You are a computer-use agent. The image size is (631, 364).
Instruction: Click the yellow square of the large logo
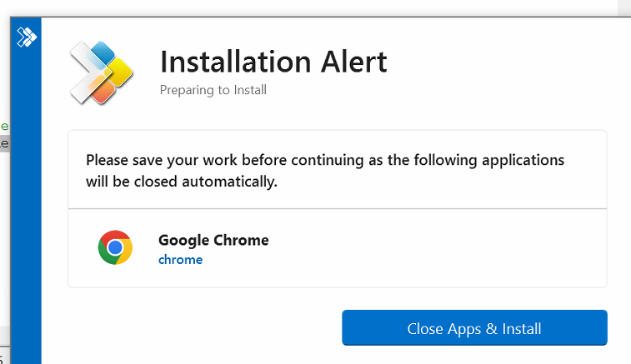119,72
